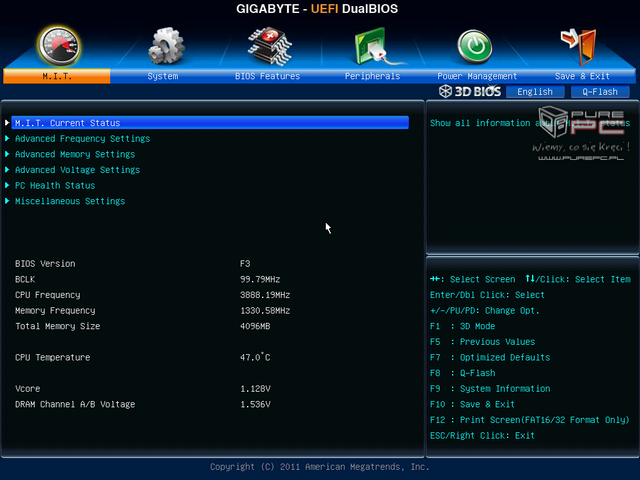Open M.I.T. Current Status submenu
The image size is (640, 480).
pyautogui.click(x=210, y=123)
